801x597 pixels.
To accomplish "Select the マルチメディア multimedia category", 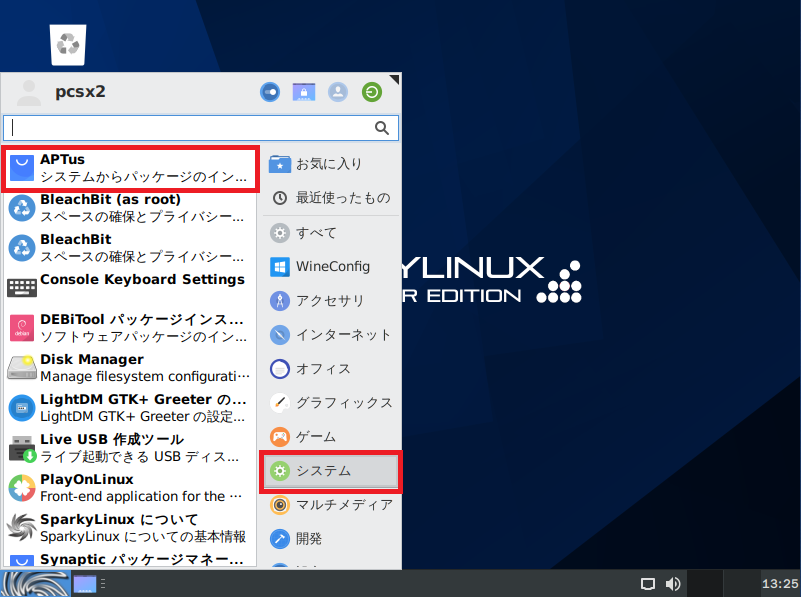I will click(331, 505).
